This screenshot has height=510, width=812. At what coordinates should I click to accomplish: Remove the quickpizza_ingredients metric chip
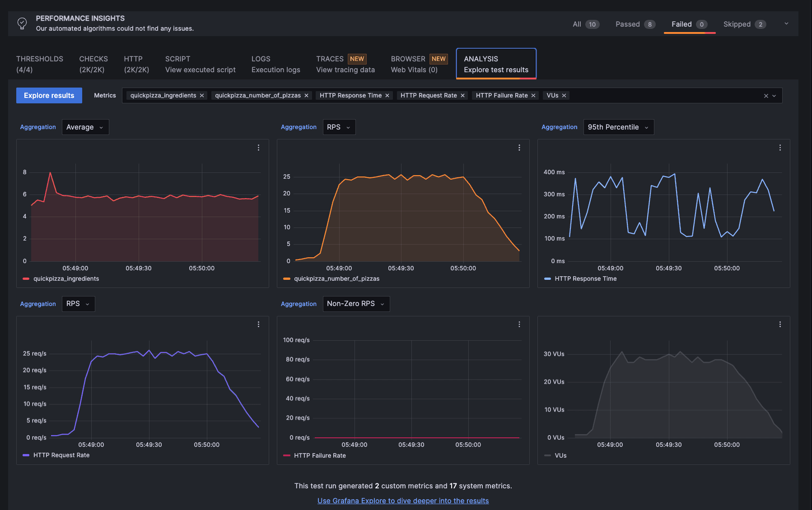pos(202,95)
